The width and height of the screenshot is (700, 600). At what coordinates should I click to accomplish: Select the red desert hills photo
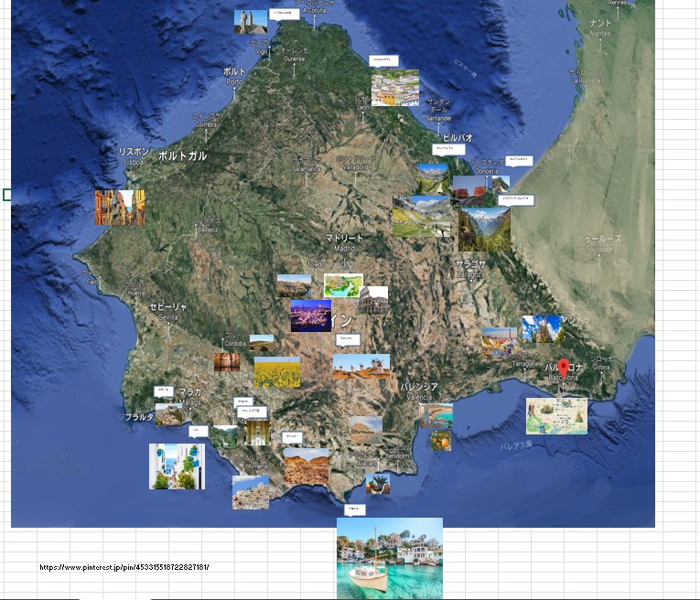307,466
